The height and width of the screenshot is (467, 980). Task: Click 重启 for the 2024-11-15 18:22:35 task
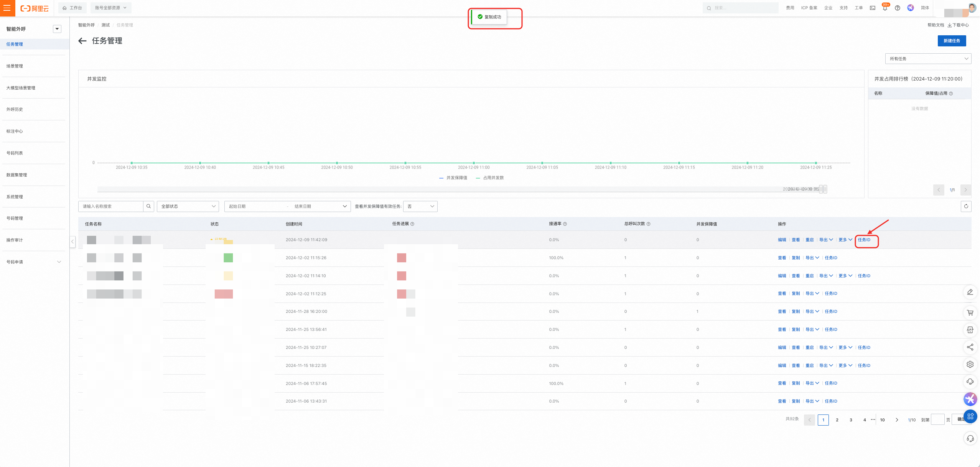coord(810,366)
